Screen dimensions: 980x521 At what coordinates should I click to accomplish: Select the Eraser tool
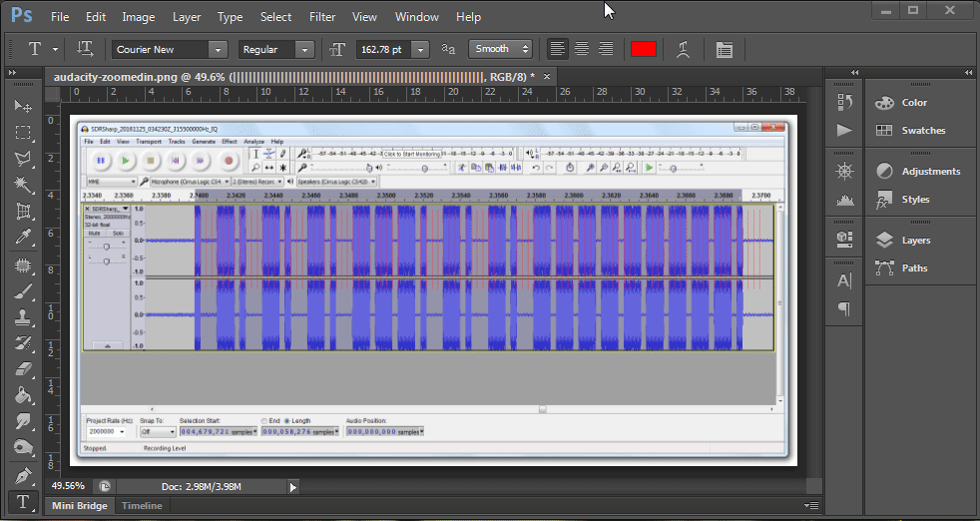point(23,369)
